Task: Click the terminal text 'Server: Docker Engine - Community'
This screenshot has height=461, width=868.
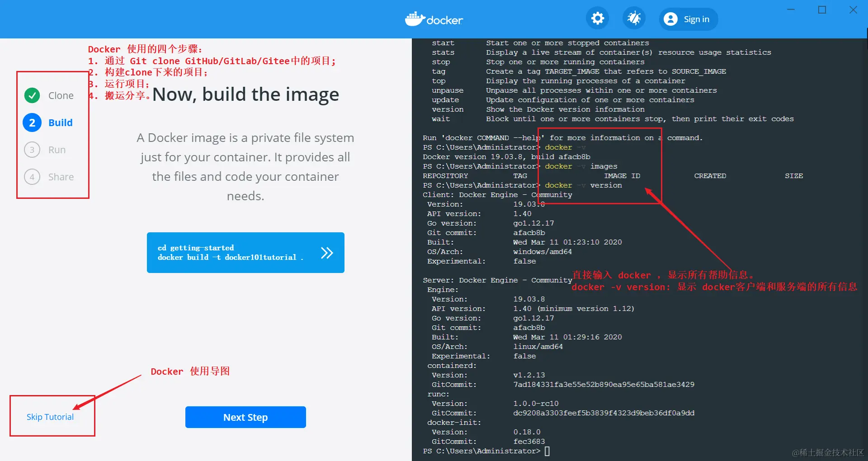Action: tap(497, 280)
